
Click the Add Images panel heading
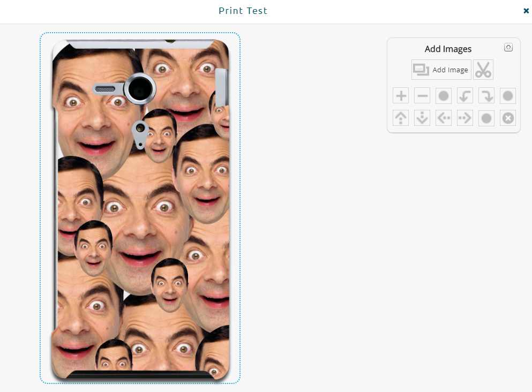tap(448, 49)
